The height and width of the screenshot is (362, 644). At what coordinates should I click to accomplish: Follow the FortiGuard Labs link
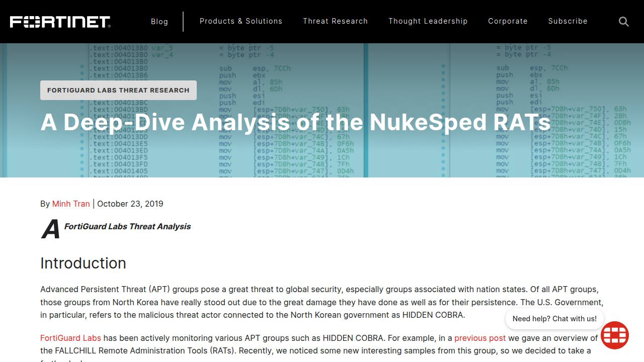[70, 338]
